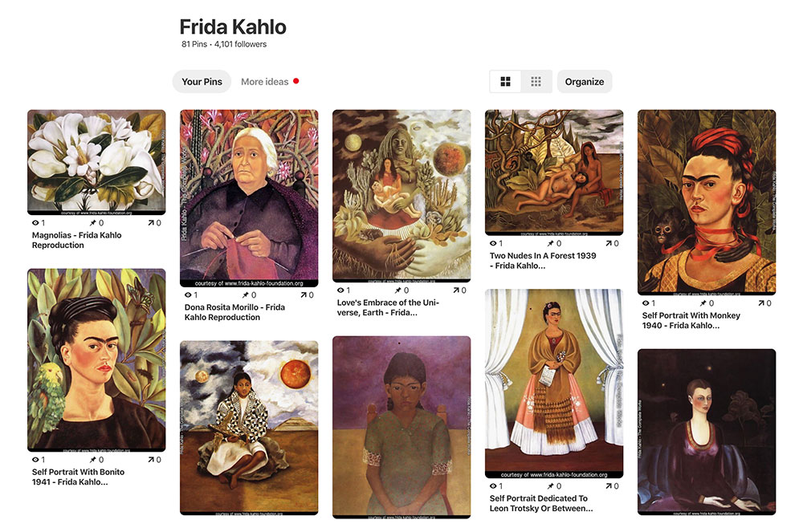Switch to the compact grid view icon
The height and width of the screenshot is (532, 803).
pos(536,82)
